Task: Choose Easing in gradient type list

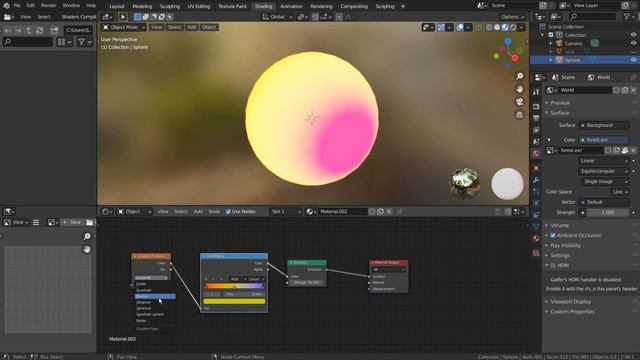Action: tap(155, 296)
